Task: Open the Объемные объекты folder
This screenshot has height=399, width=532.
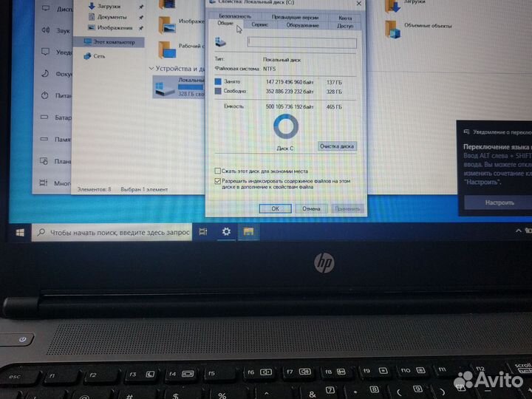Action: coord(392,29)
